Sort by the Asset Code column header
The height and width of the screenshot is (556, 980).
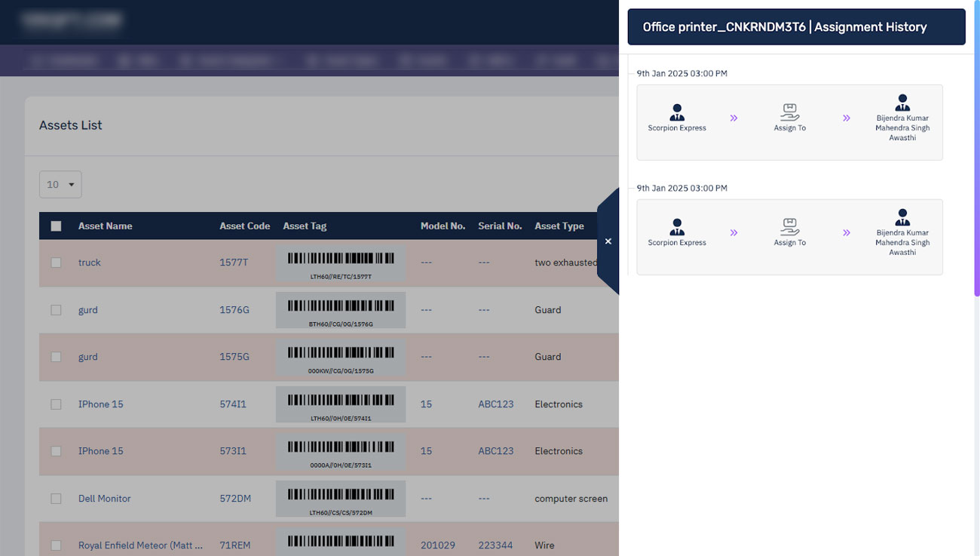tap(244, 226)
